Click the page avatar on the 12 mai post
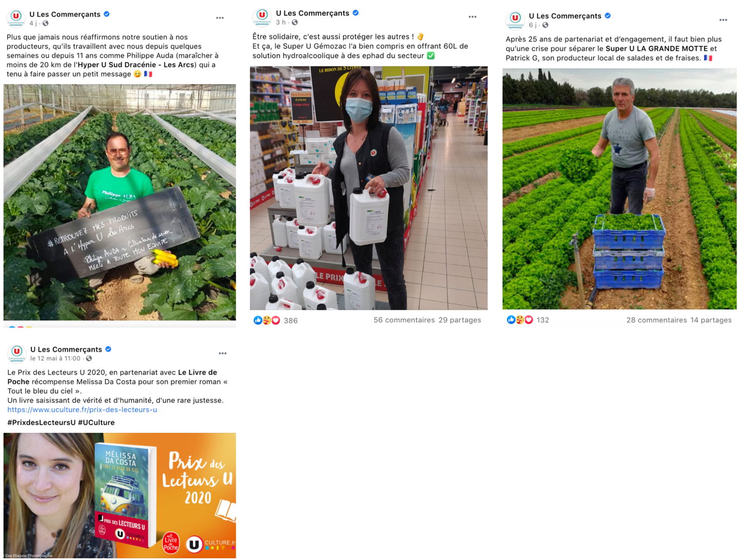The width and height of the screenshot is (742, 560). (17, 353)
